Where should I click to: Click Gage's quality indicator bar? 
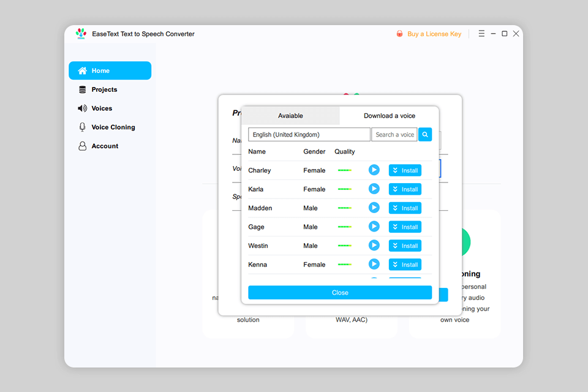(345, 227)
